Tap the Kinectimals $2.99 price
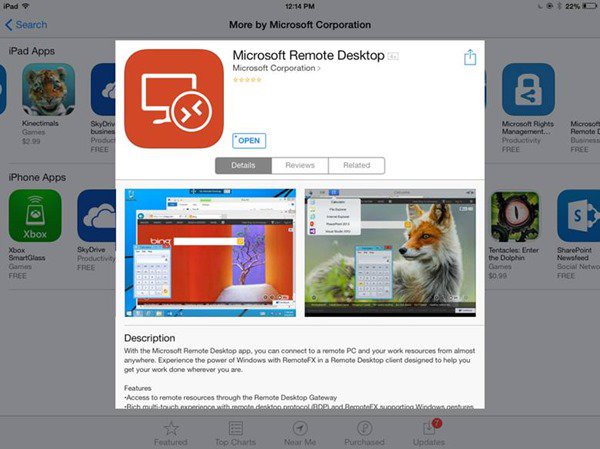600x449 pixels. [31, 141]
